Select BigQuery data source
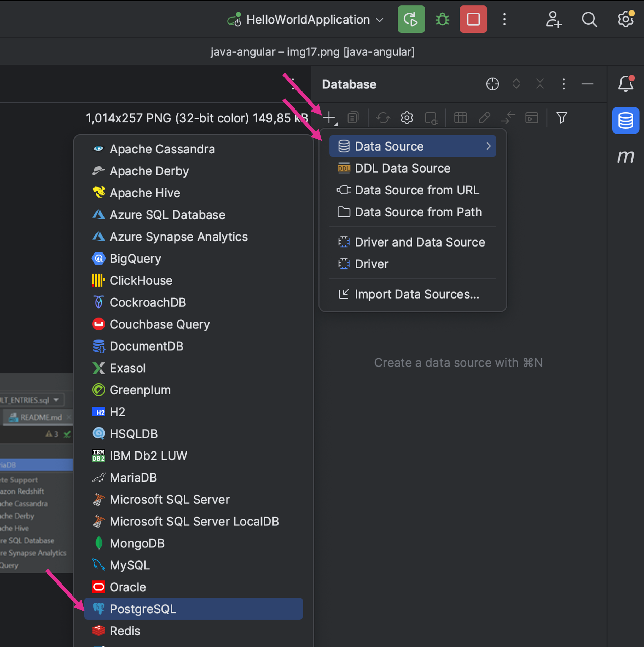Viewport: 644px width, 647px height. pyautogui.click(x=194, y=259)
